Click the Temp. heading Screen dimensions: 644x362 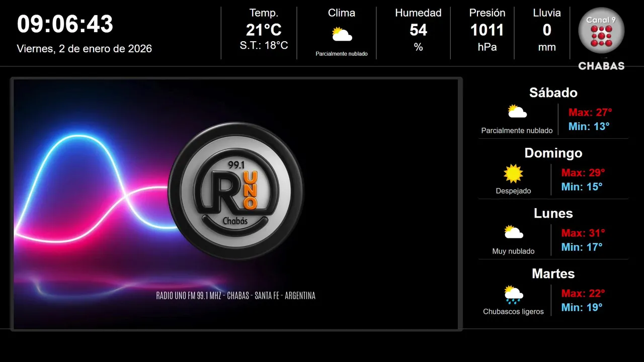(264, 13)
